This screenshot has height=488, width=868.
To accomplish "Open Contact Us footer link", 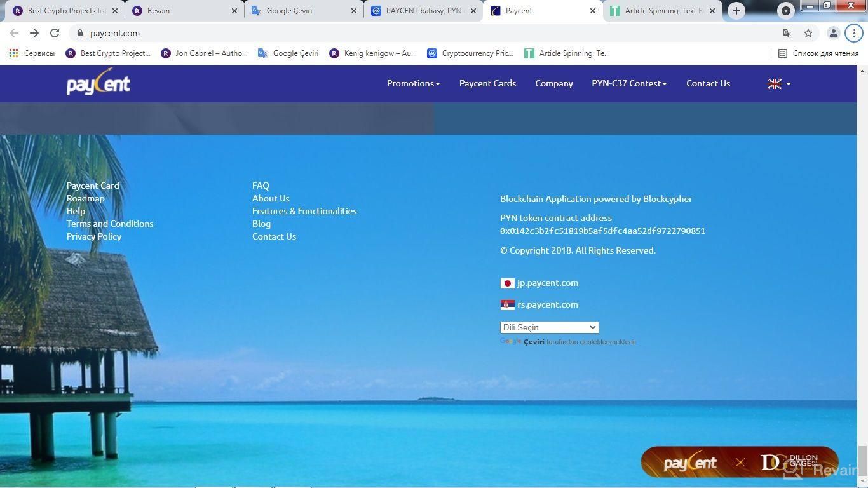I will tap(274, 236).
